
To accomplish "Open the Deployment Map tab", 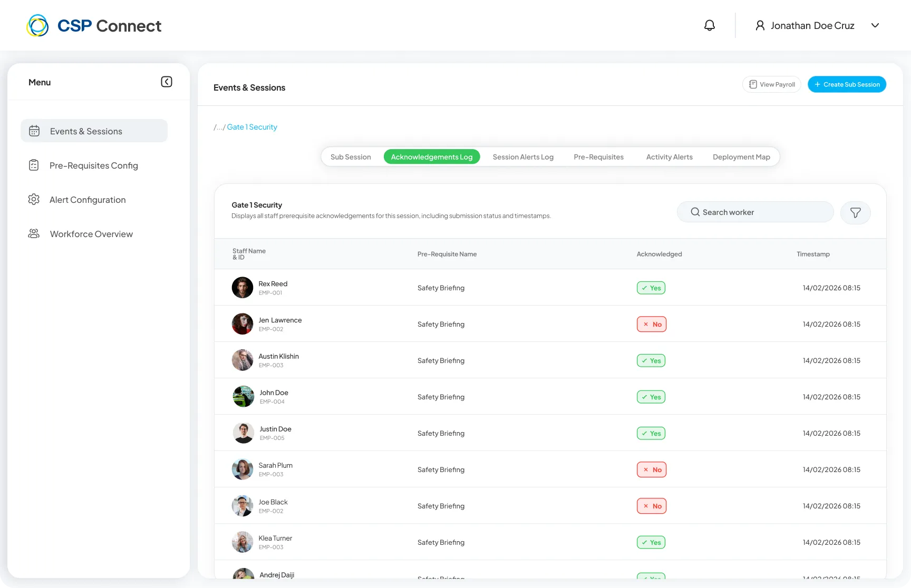I will tap(741, 157).
